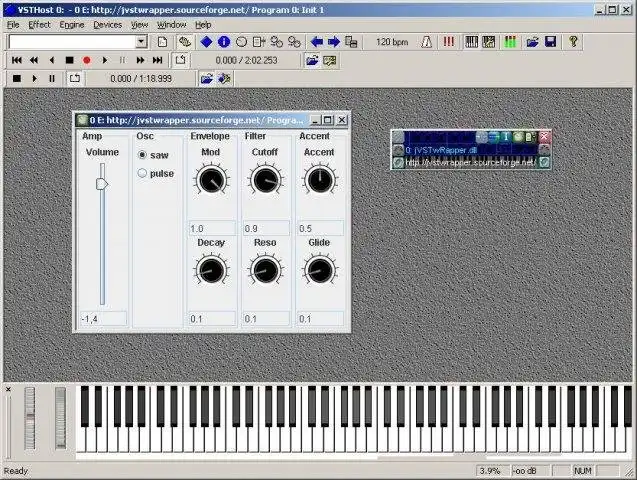Open the Devices menu
This screenshot has width=637, height=480.
pyautogui.click(x=108, y=25)
